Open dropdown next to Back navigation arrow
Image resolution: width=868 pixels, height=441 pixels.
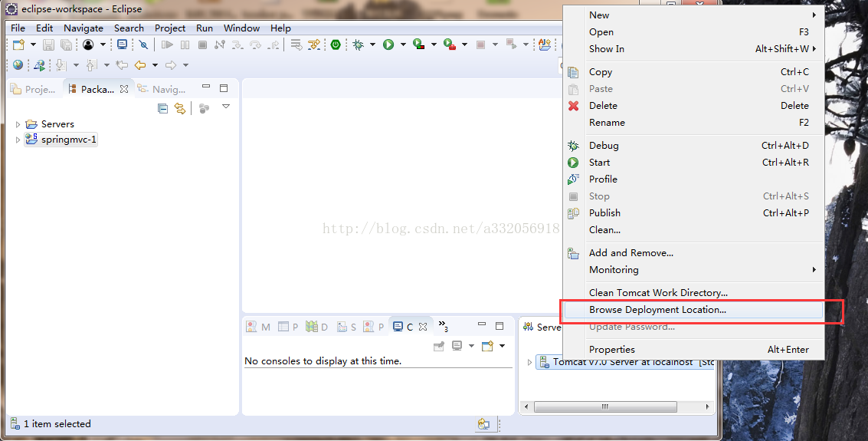(155, 65)
